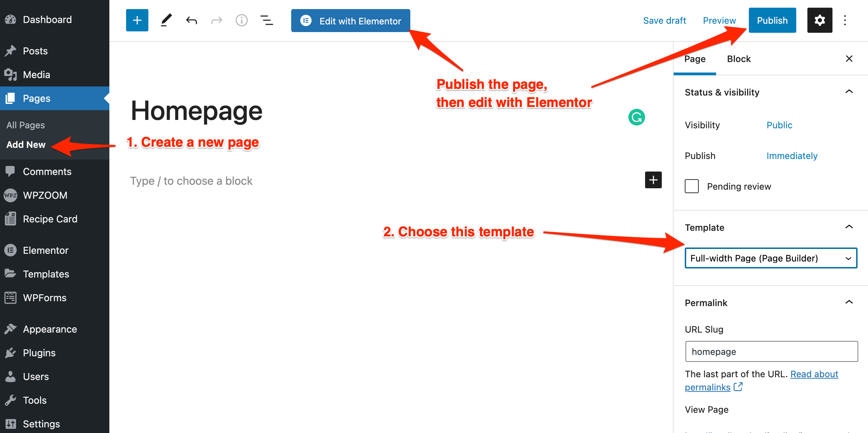This screenshot has width=868, height=433.
Task: Open the WPForms menu
Action: pos(55,298)
